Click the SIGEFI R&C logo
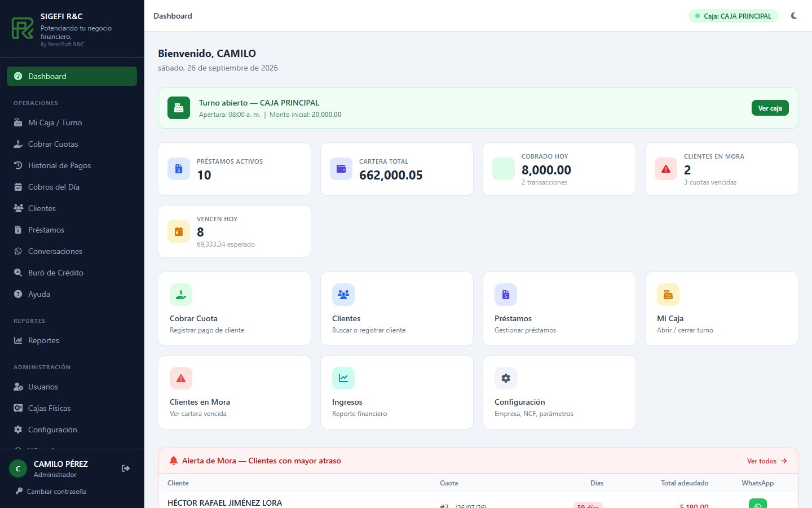This screenshot has width=812, height=508. tap(23, 28)
